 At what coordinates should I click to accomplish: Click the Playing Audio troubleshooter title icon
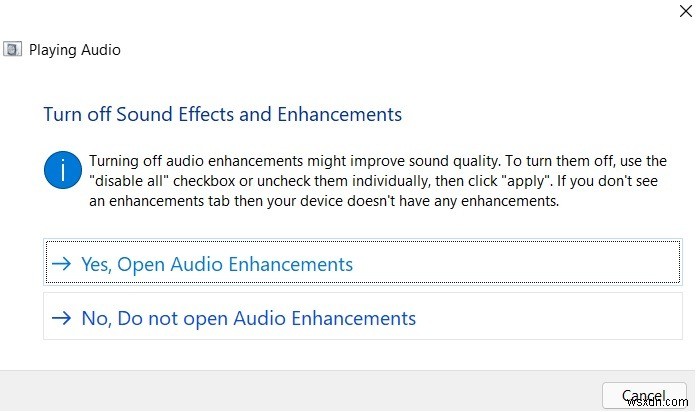13,49
